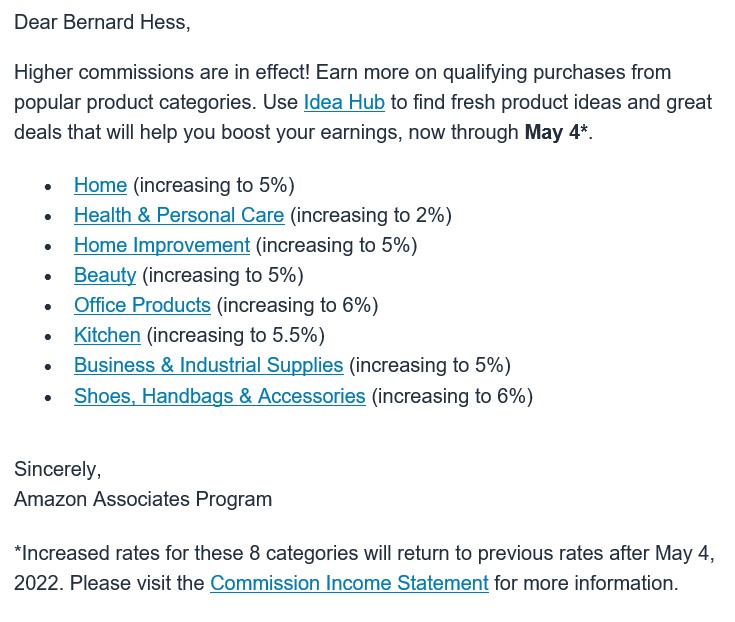Image resolution: width=735 pixels, height=622 pixels.
Task: Open the Home category link
Action: point(100,185)
